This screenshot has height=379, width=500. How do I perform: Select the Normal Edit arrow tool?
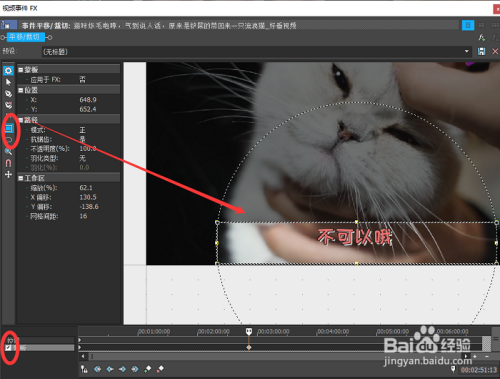[x=8, y=82]
